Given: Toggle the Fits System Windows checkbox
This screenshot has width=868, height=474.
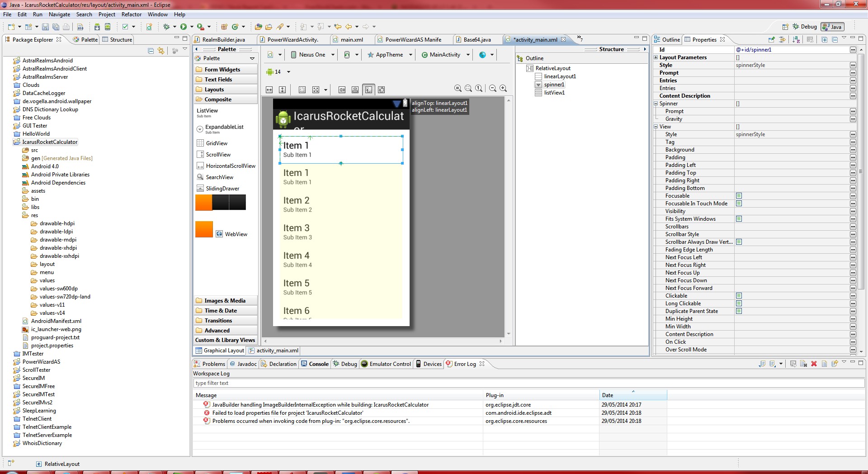Looking at the screenshot, I should [x=739, y=219].
